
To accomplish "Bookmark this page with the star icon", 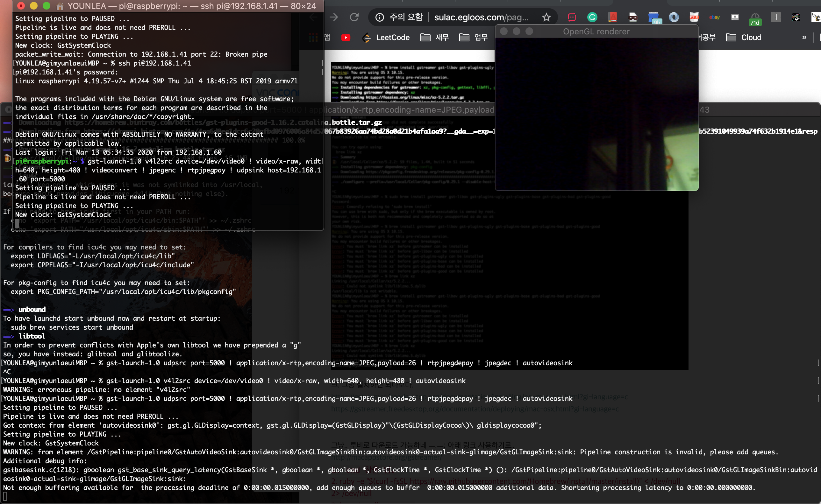I will (546, 17).
